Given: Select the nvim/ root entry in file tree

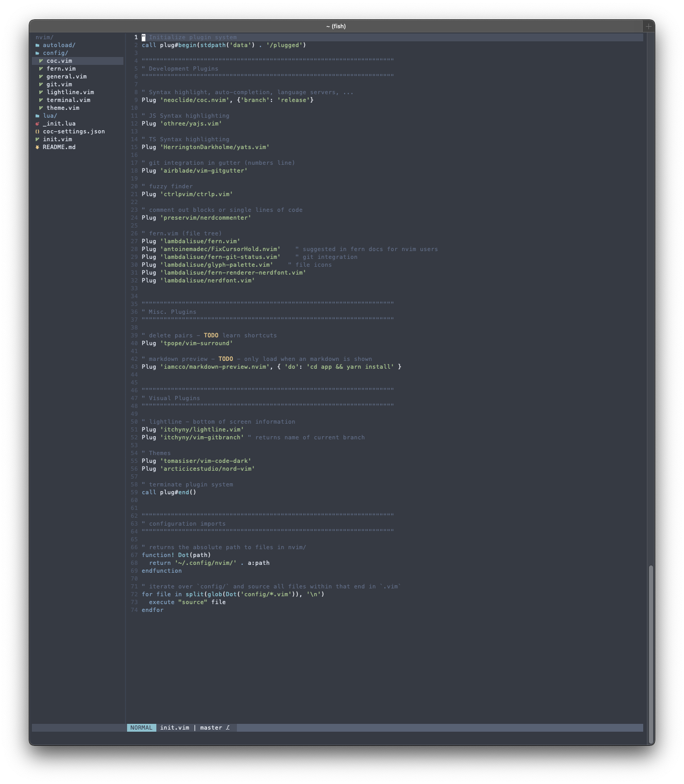Looking at the screenshot, I should tap(44, 37).
